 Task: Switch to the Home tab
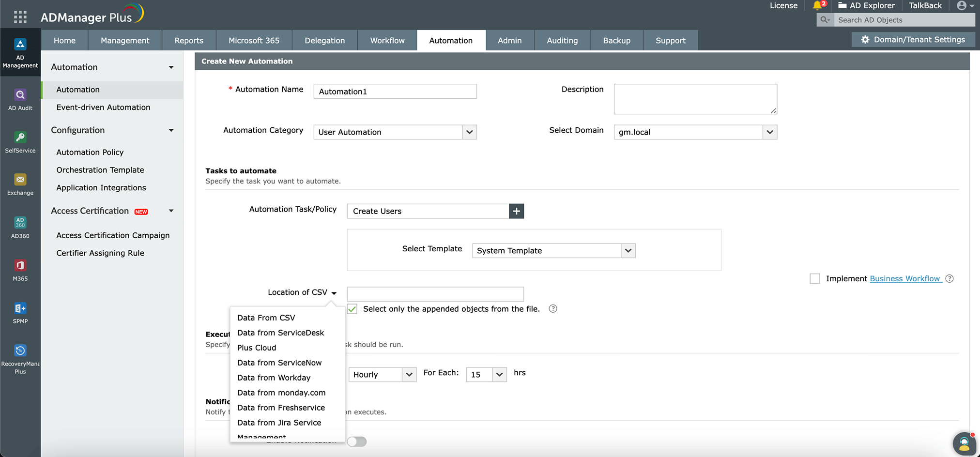tap(64, 41)
